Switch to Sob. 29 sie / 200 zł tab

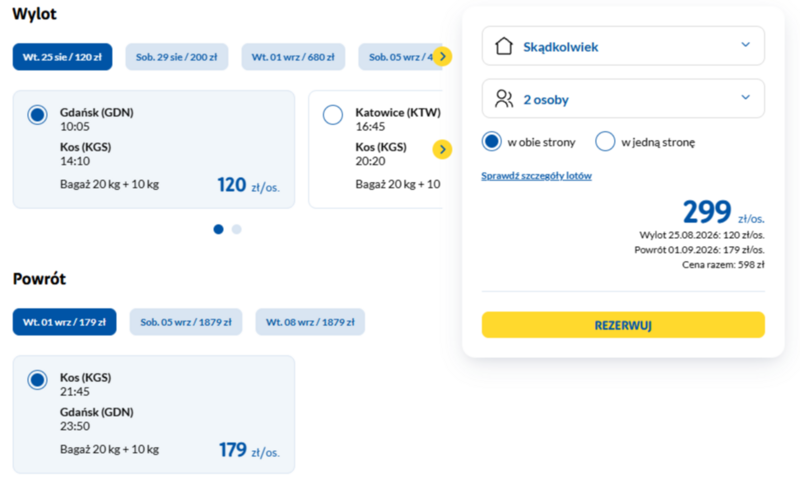[x=177, y=57]
